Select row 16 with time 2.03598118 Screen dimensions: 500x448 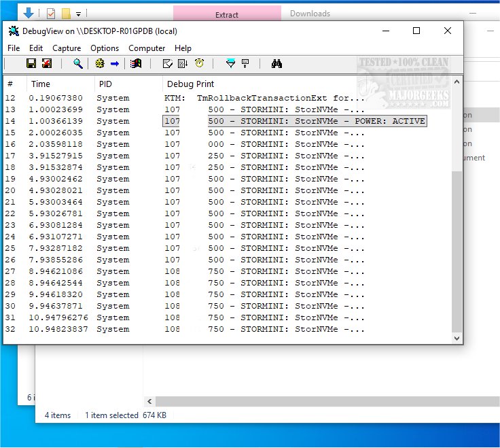click(227, 144)
